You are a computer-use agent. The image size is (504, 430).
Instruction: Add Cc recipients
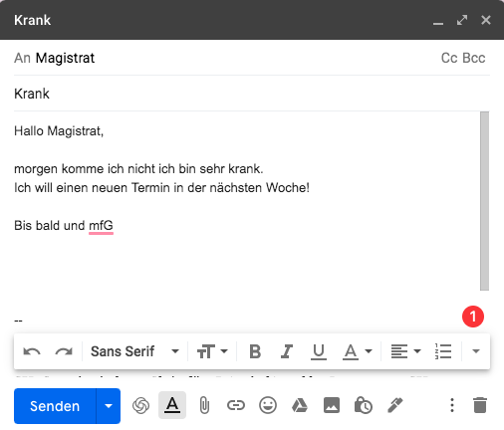[x=449, y=58]
